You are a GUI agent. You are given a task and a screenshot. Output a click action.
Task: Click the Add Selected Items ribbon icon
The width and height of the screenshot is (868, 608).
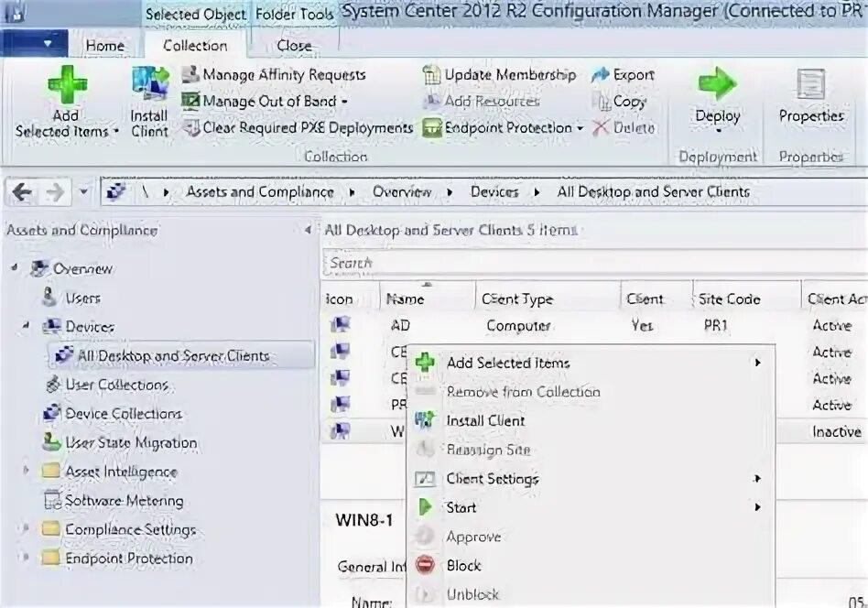click(x=67, y=84)
